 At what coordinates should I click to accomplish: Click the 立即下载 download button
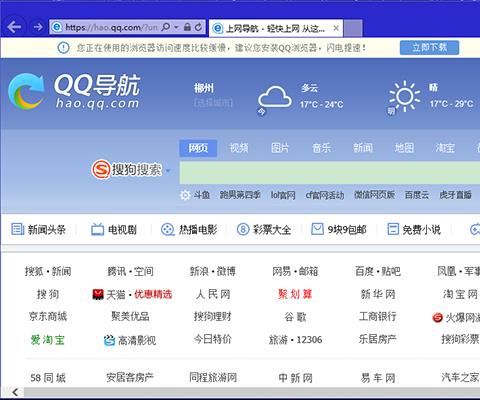[x=429, y=47]
